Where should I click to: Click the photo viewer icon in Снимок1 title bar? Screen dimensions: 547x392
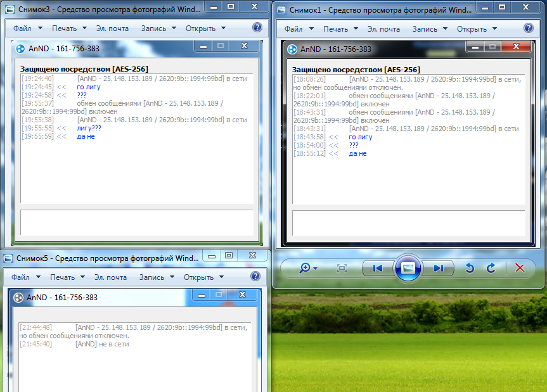pyautogui.click(x=281, y=10)
